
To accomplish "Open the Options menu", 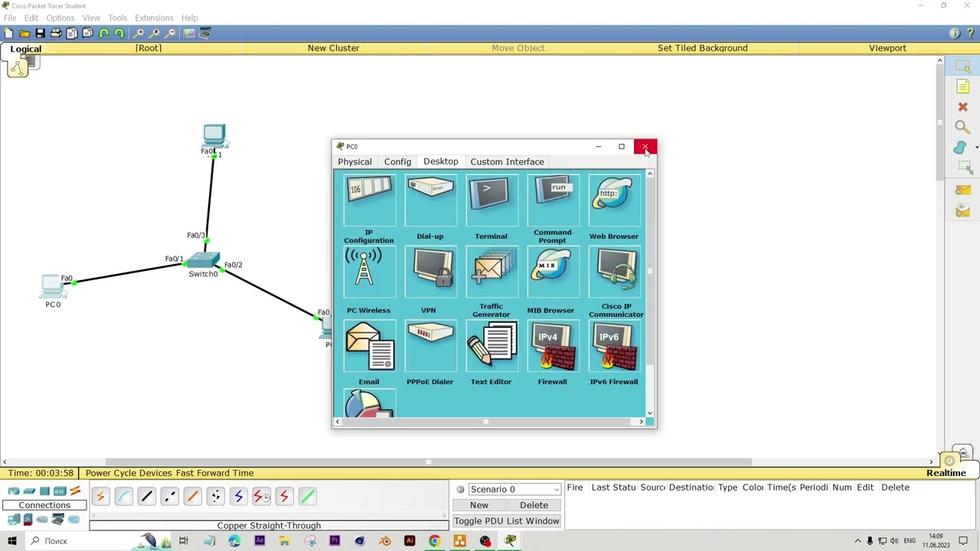I will 60,18.
